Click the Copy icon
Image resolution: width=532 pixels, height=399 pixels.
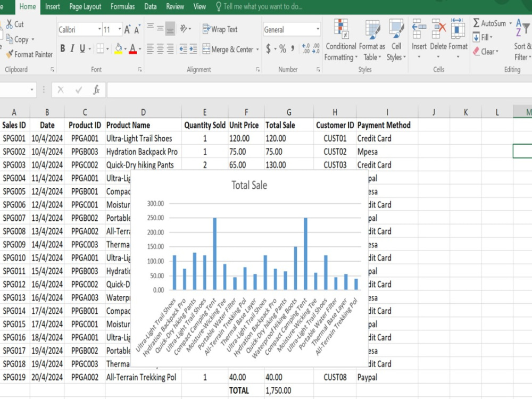9,39
